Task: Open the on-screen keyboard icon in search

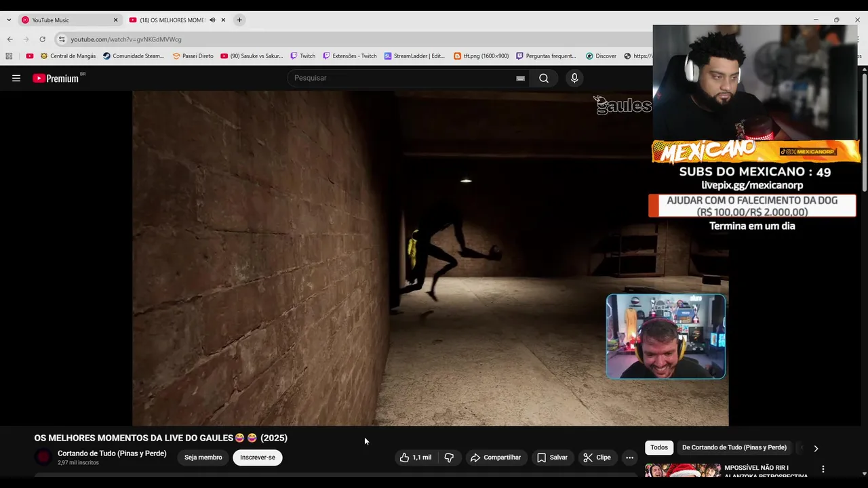Action: click(520, 78)
